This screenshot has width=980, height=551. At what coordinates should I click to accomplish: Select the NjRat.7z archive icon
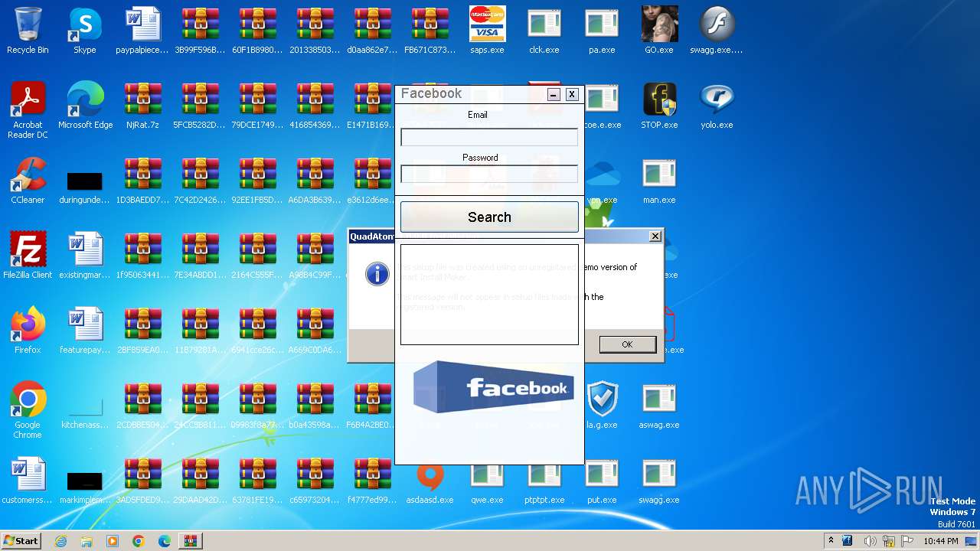[142, 106]
